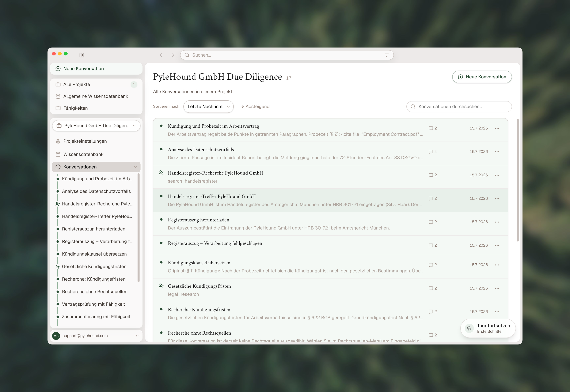The height and width of the screenshot is (392, 570).
Task: Click comment count icon for Analyse des Datenschutzvorfalls
Action: coord(431,152)
